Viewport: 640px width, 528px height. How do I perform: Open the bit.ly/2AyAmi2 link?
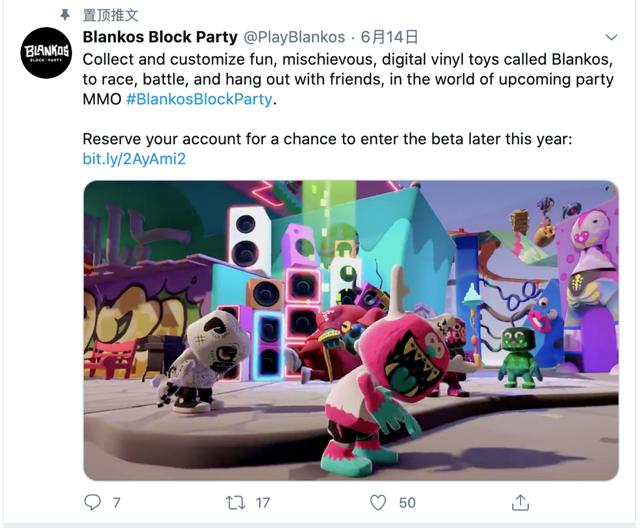[x=134, y=159]
